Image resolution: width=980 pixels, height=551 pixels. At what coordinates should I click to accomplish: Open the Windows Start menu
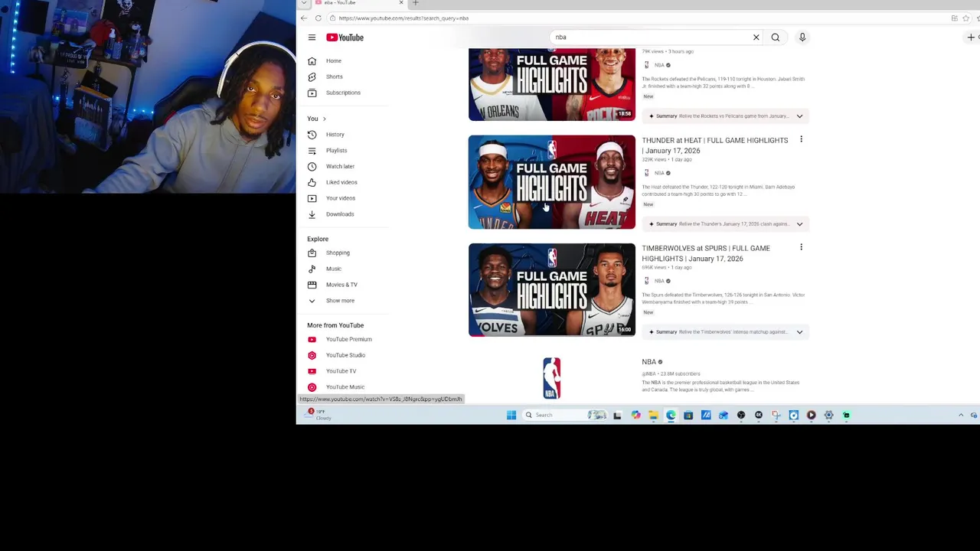[511, 415]
